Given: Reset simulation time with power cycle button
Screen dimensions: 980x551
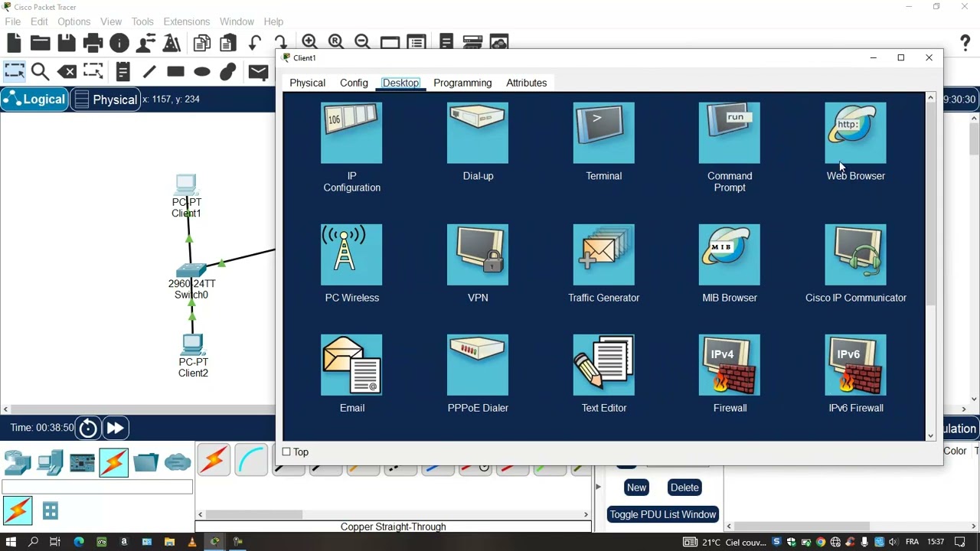Looking at the screenshot, I should [88, 429].
